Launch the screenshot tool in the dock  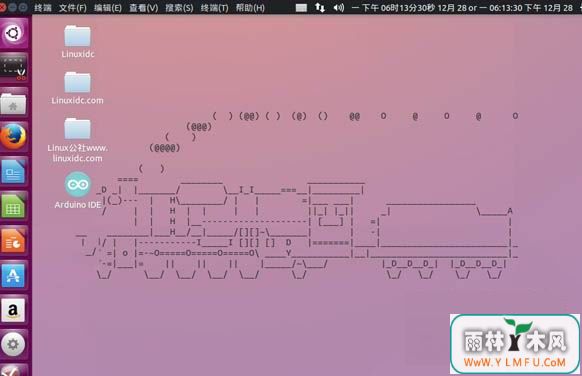pyautogui.click(x=13, y=67)
